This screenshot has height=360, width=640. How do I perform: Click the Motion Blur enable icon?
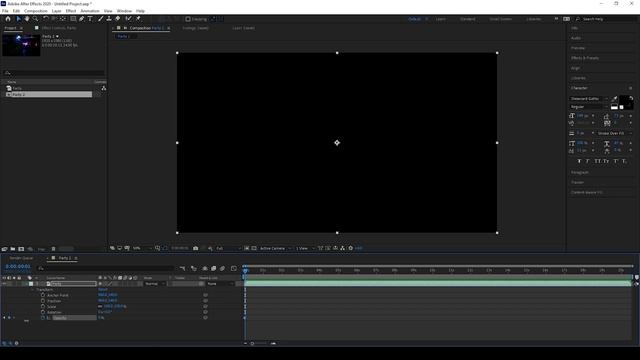point(222,268)
